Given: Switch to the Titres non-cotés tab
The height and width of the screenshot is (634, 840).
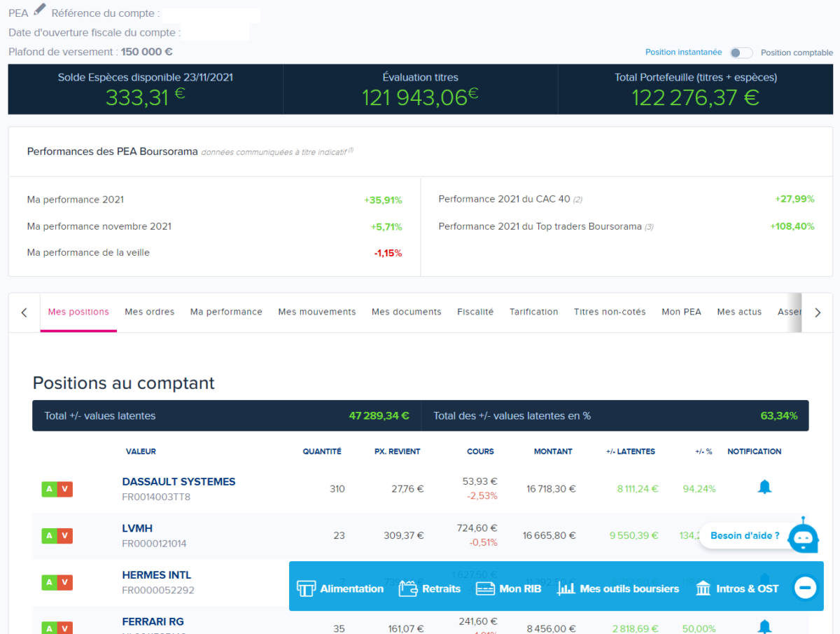Looking at the screenshot, I should (x=610, y=312).
